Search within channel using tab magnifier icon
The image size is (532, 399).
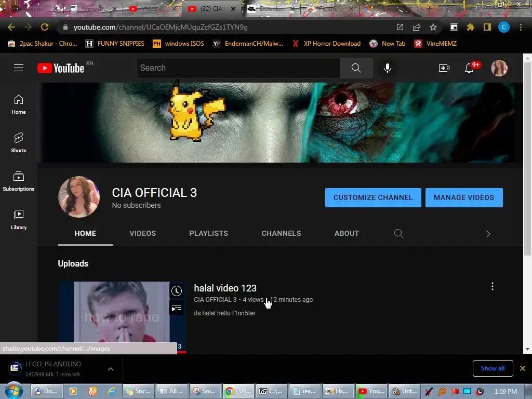coord(398,233)
